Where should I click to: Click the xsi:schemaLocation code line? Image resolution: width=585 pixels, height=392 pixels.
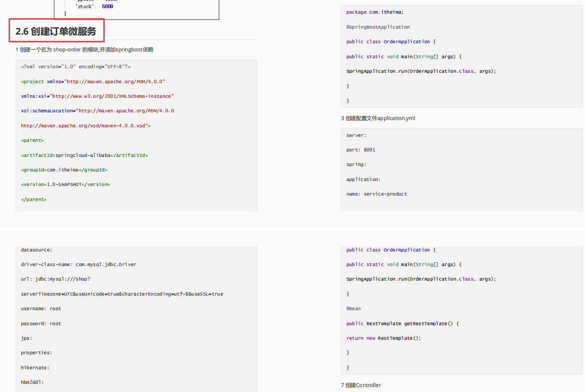97,111
